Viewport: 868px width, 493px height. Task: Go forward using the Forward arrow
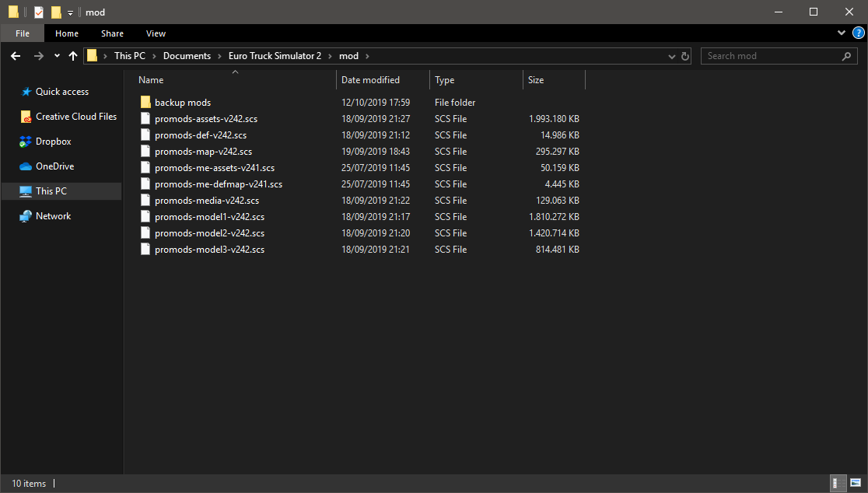[38, 56]
